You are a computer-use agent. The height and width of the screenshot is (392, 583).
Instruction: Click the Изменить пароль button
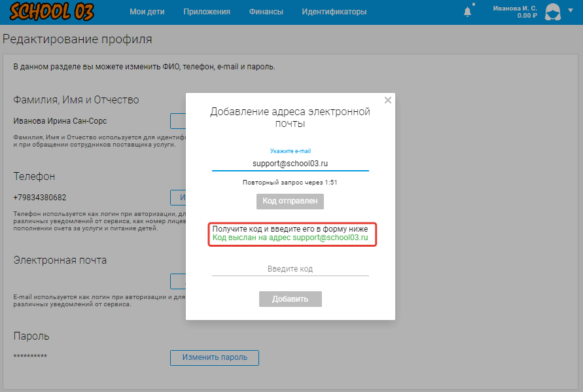215,357
